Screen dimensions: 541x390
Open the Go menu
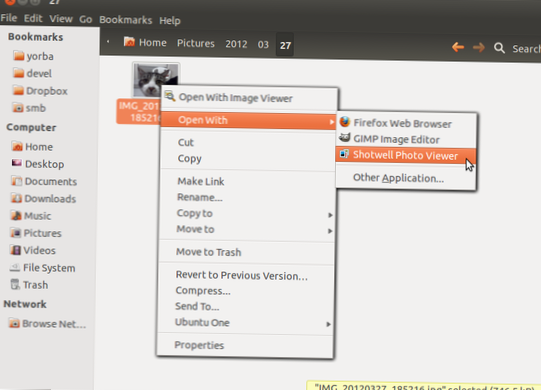point(86,19)
